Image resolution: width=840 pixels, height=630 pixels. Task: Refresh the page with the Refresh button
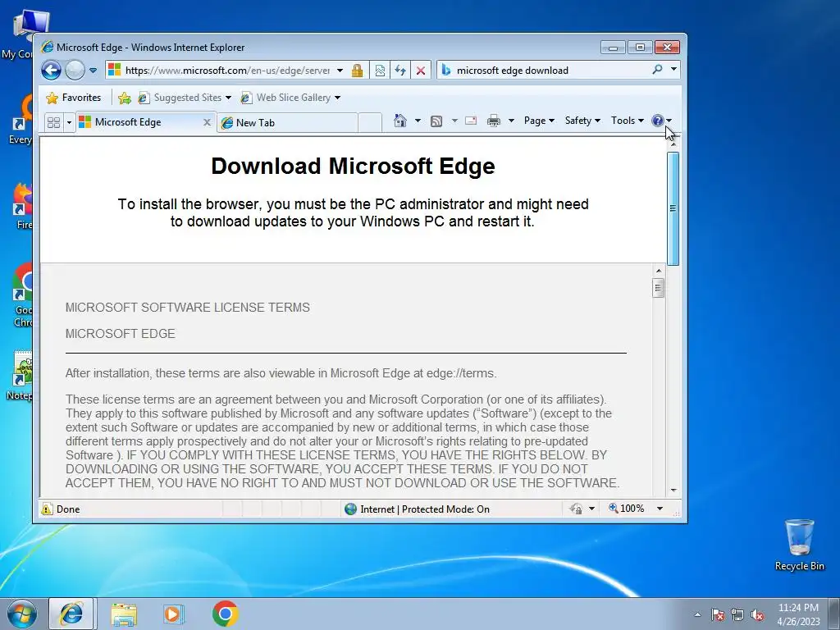pos(400,71)
